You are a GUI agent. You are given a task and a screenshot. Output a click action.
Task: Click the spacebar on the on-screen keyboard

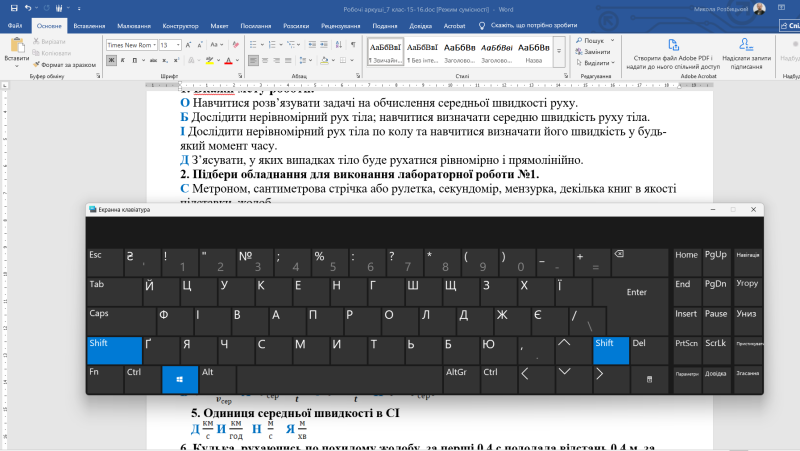point(339,379)
